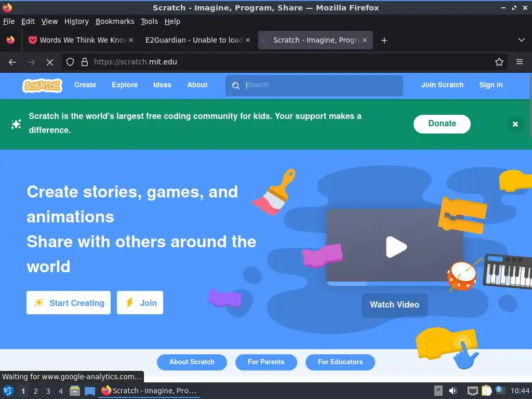Stop loading the page

50,62
